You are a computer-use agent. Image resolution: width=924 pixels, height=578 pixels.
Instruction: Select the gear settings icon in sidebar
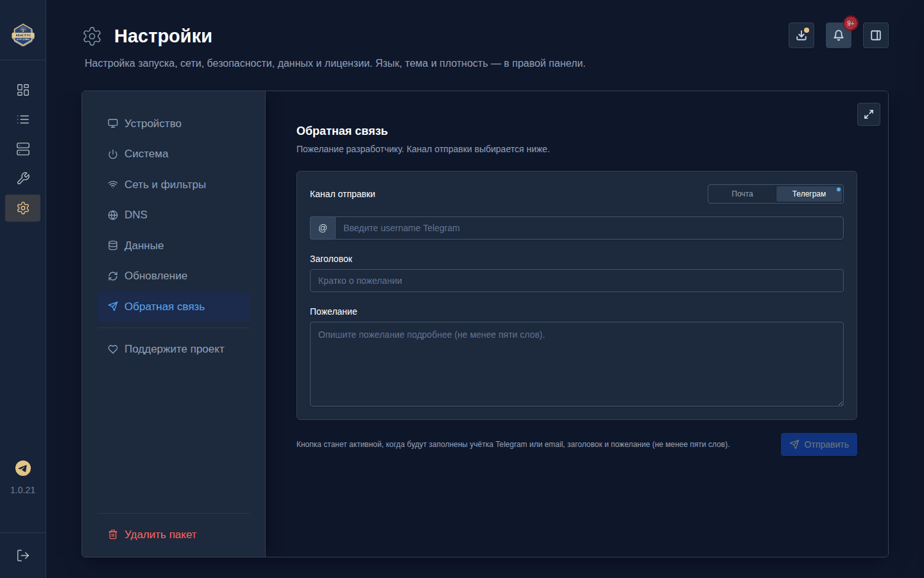(x=23, y=208)
